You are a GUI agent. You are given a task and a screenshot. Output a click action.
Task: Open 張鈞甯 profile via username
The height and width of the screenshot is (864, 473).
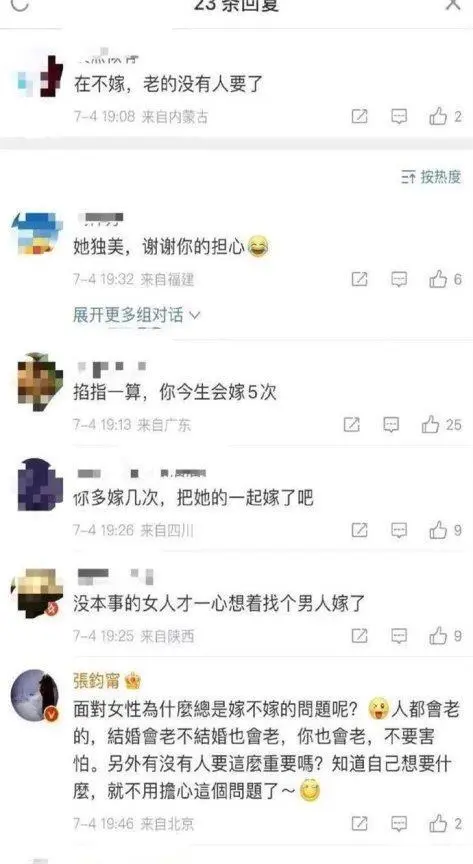tap(97, 682)
